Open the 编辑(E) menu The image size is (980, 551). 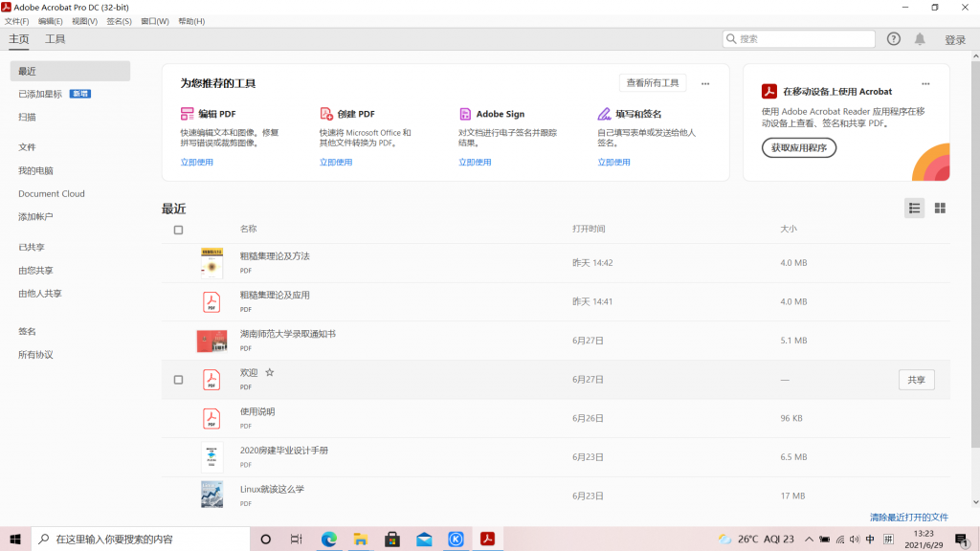50,21
